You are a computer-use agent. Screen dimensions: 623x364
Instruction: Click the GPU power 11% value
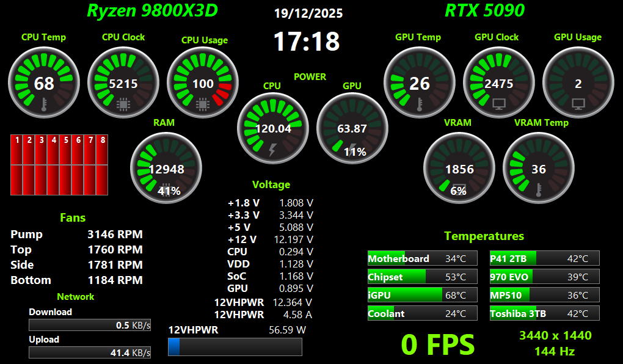coord(355,152)
